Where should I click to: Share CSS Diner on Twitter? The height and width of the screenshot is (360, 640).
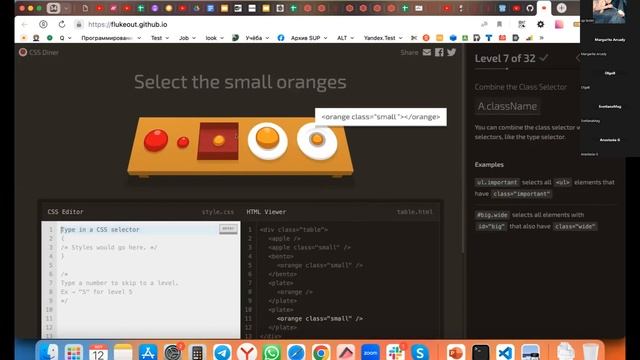(x=451, y=52)
